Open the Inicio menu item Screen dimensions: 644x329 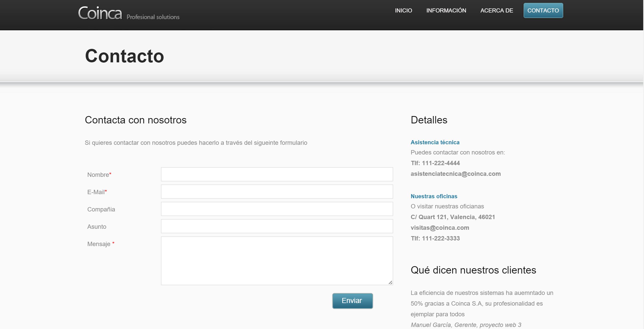pyautogui.click(x=403, y=10)
